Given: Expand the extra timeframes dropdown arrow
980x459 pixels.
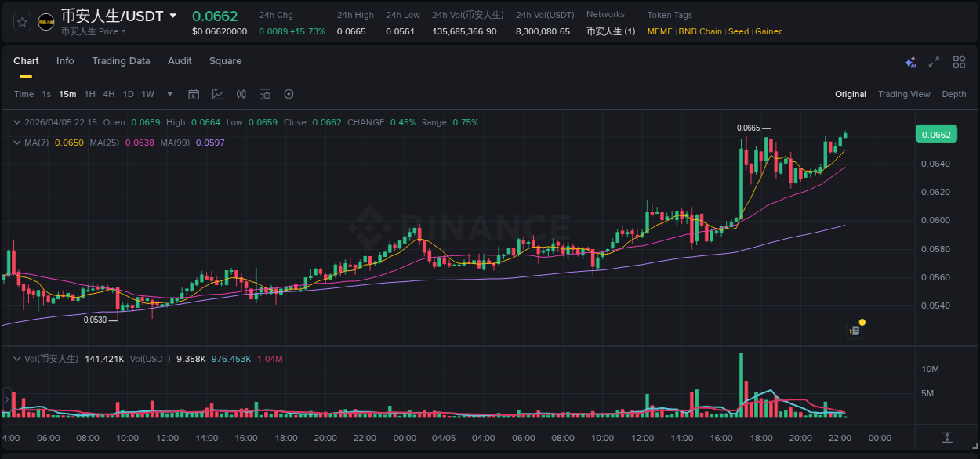Looking at the screenshot, I should click(x=169, y=94).
